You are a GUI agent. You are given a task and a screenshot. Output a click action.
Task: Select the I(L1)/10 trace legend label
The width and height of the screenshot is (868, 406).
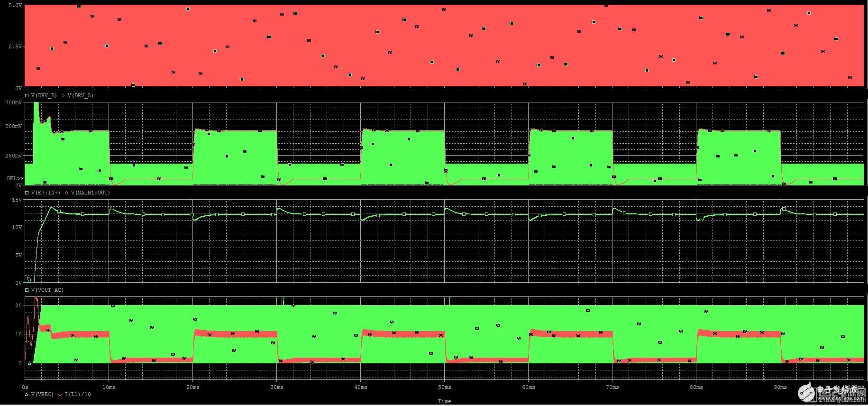tap(78, 395)
